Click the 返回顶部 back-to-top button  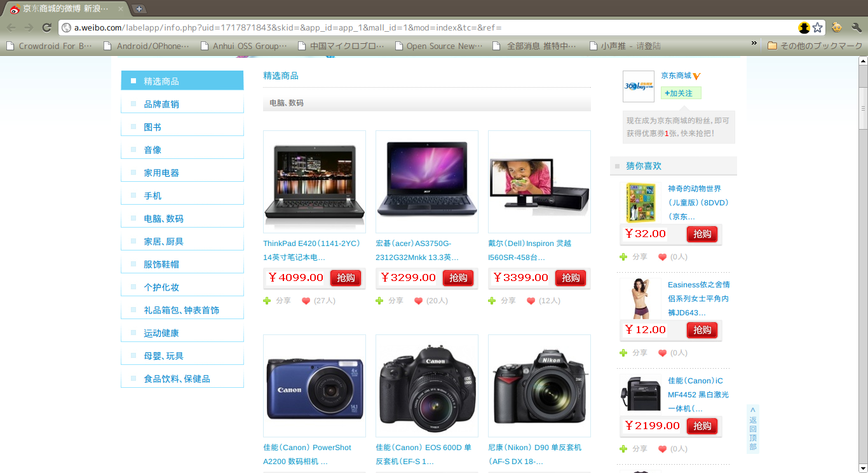[x=753, y=429]
